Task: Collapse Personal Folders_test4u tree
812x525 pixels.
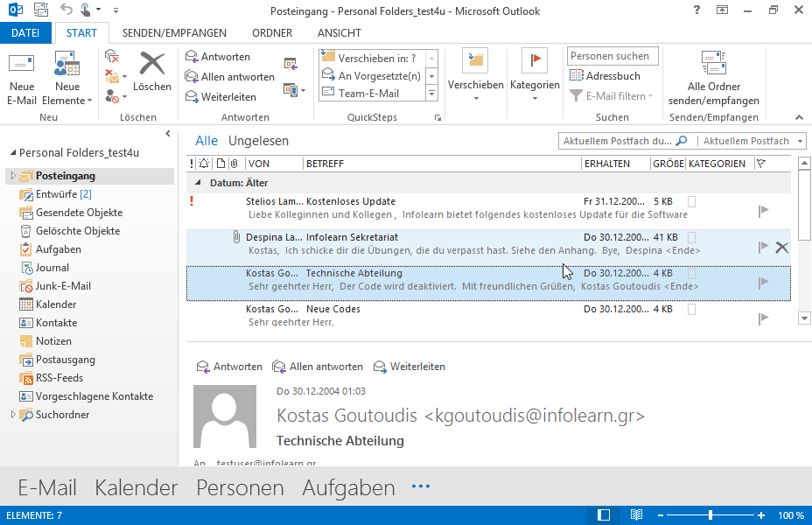Action: [13, 153]
